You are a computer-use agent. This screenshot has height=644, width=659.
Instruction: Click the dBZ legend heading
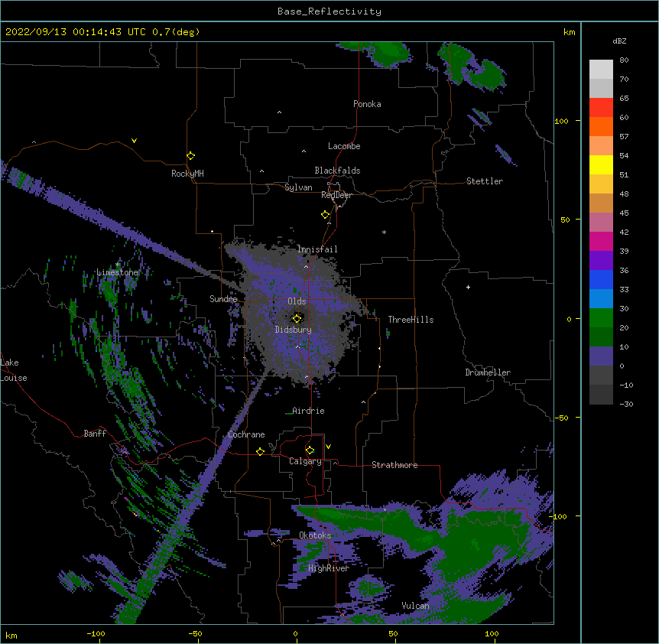pos(619,41)
